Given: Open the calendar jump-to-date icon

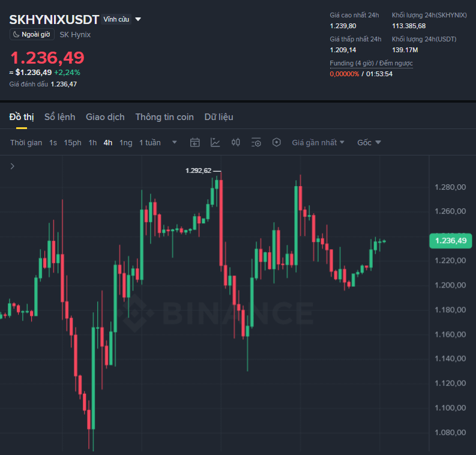Looking at the screenshot, I should pos(195,142).
